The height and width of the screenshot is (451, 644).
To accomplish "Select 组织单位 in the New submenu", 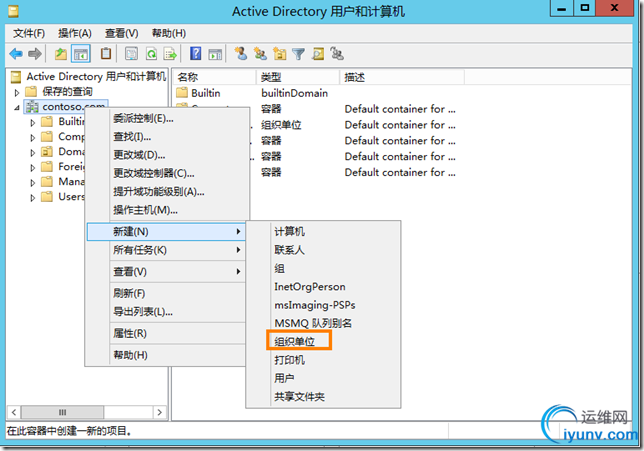I will [x=323, y=341].
